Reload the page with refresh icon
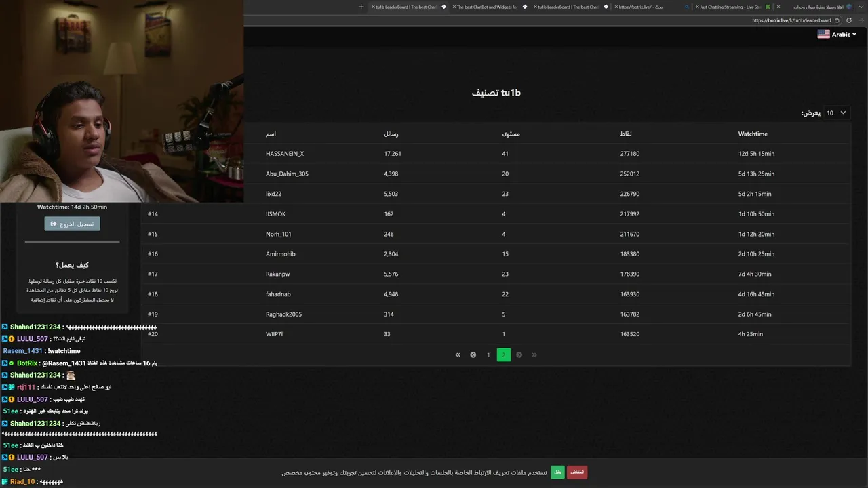 click(849, 20)
